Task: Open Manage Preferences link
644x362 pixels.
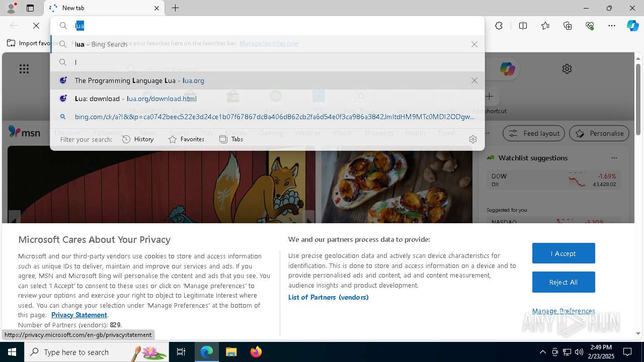Action: (x=563, y=311)
